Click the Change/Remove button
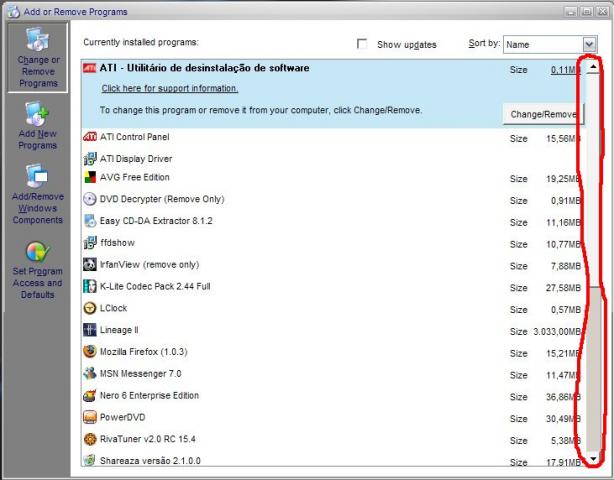This screenshot has width=614, height=480. [543, 114]
